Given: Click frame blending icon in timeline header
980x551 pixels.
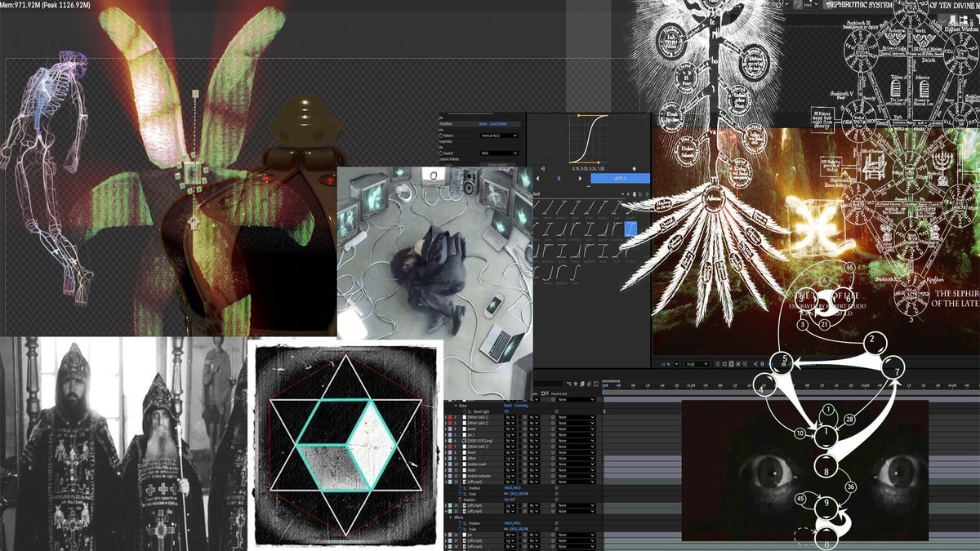Looking at the screenshot, I should (x=582, y=384).
